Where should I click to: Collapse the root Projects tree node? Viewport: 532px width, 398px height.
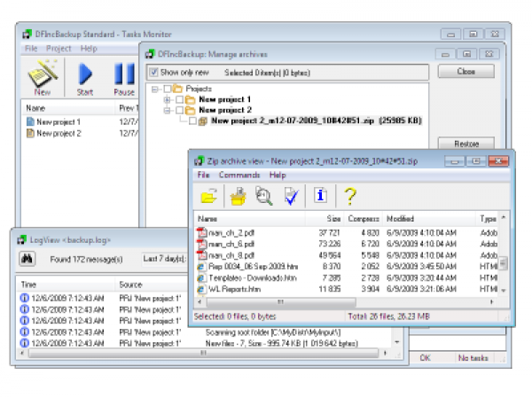(x=154, y=90)
